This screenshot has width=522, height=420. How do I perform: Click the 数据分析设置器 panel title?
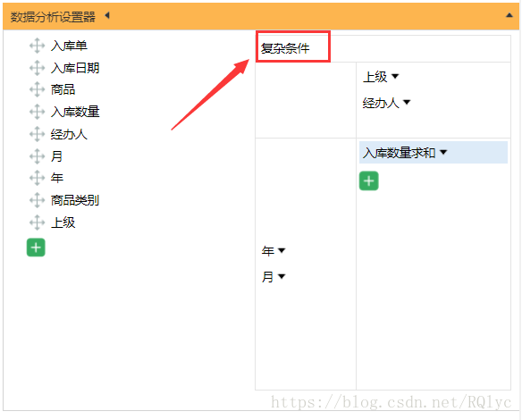[53, 16]
